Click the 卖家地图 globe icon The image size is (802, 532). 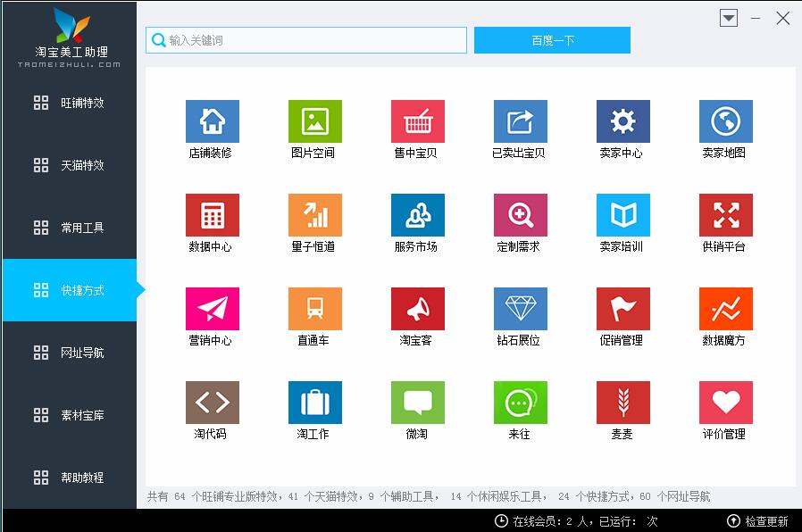pos(726,121)
